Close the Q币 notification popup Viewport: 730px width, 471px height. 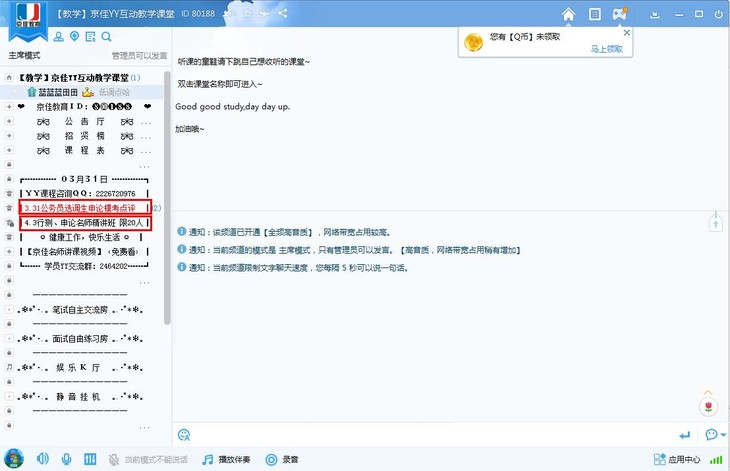627,33
